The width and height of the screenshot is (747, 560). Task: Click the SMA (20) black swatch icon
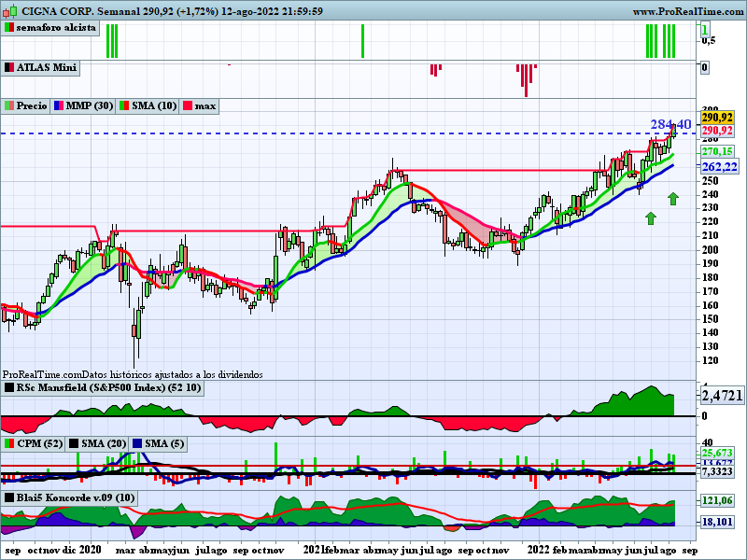74,444
